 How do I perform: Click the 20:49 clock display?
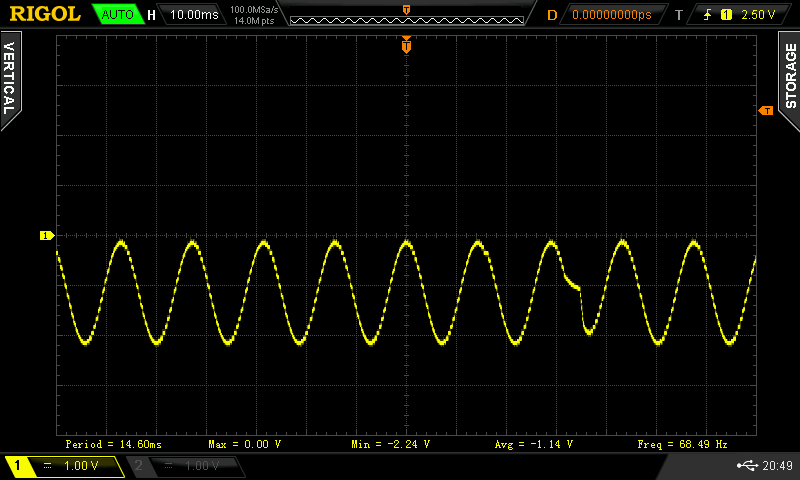778,465
